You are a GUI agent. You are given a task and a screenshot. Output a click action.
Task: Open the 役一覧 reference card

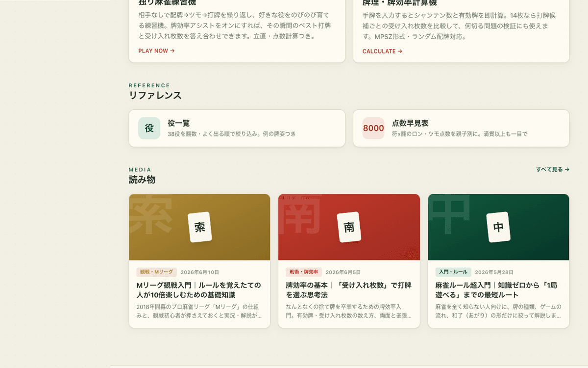[237, 128]
